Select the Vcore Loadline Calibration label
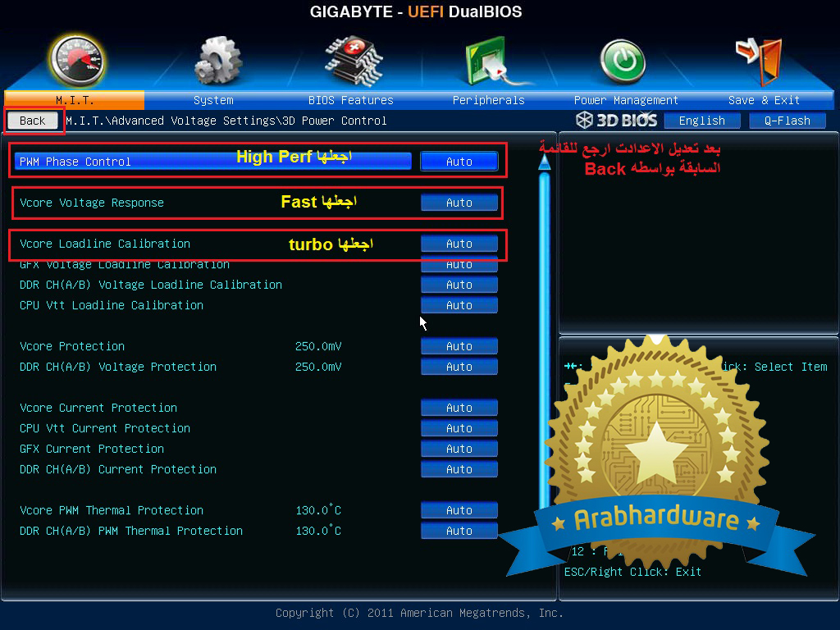Viewport: 840px width, 630px height. pos(105,244)
